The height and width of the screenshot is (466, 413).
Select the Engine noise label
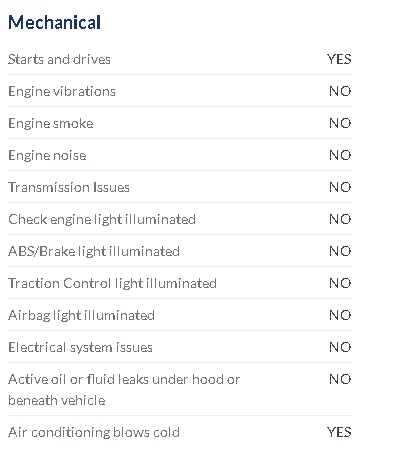point(47,155)
